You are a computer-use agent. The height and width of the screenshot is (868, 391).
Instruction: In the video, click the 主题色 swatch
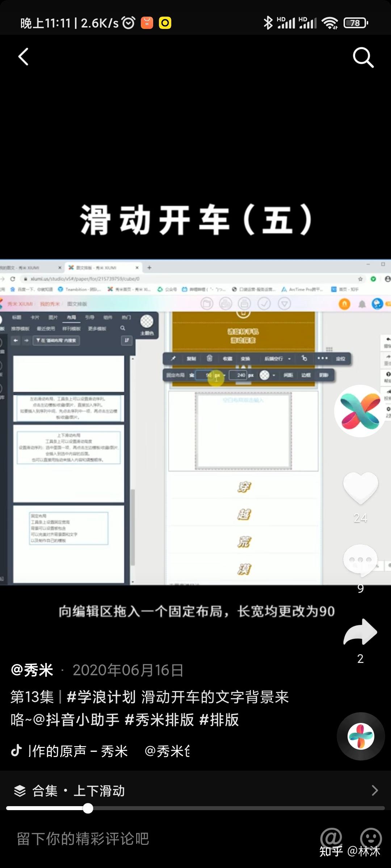tap(147, 322)
